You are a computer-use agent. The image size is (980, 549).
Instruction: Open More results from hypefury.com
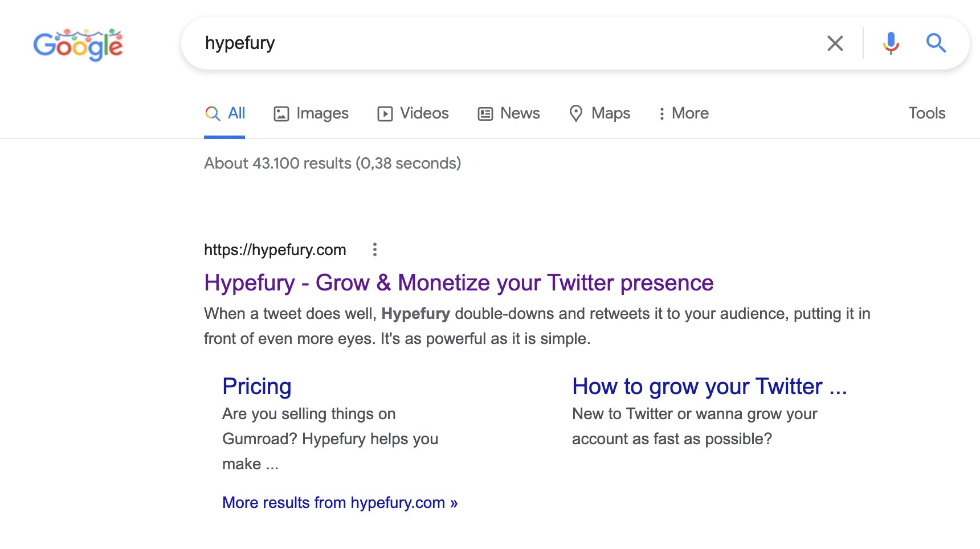click(x=340, y=503)
